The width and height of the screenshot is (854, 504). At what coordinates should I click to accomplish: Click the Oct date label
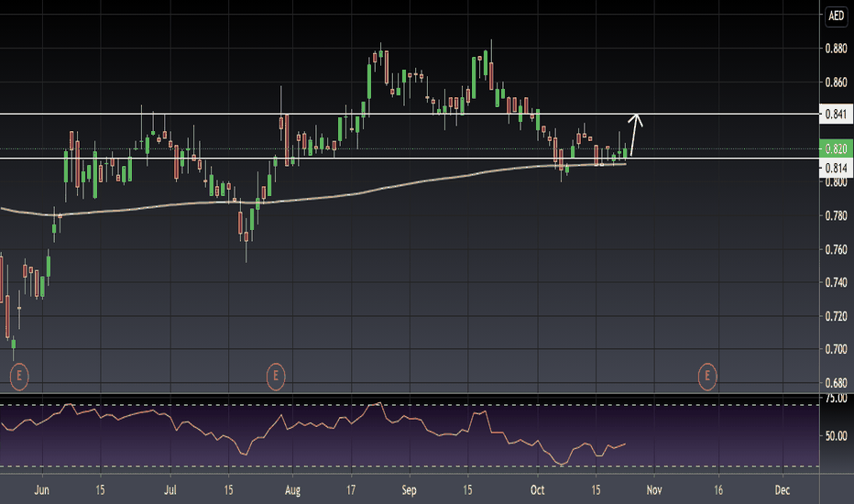538,490
